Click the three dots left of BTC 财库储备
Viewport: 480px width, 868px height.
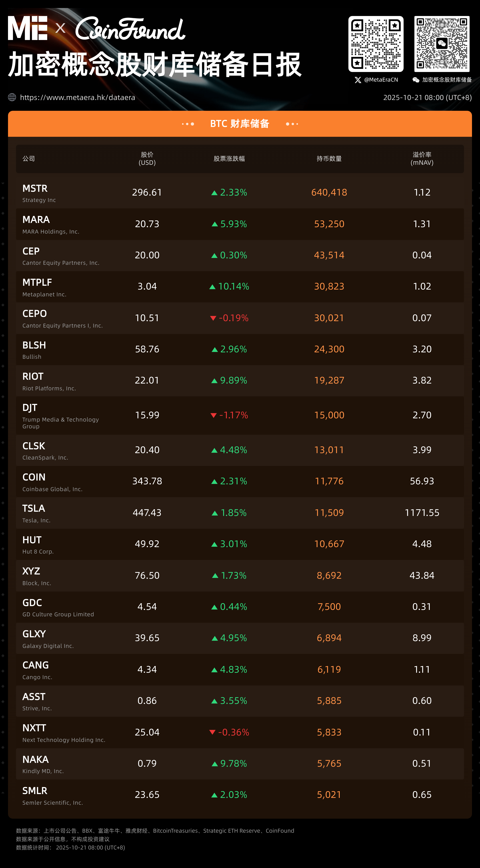pos(188,124)
